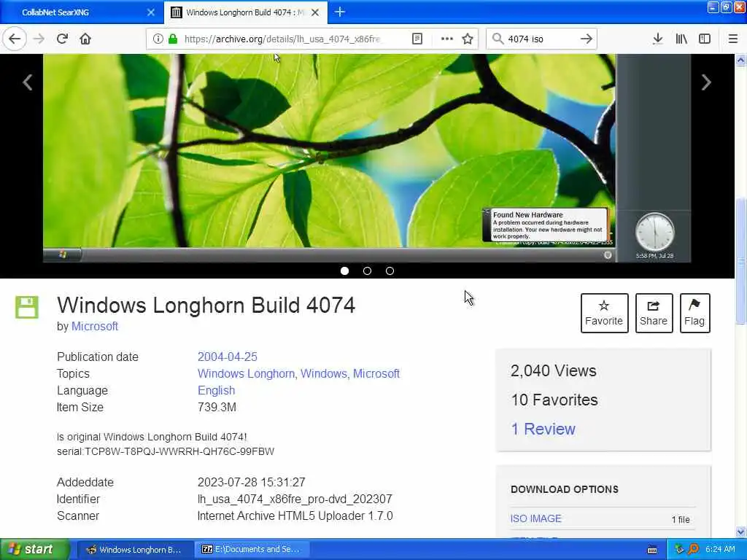Show the next carousel image
Image resolution: width=747 pixels, height=560 pixels.
click(x=706, y=82)
